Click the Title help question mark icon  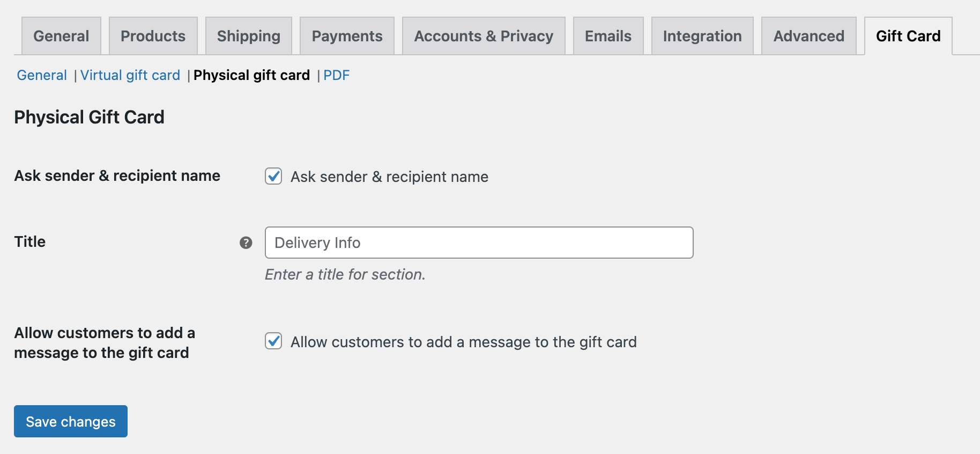click(x=246, y=243)
